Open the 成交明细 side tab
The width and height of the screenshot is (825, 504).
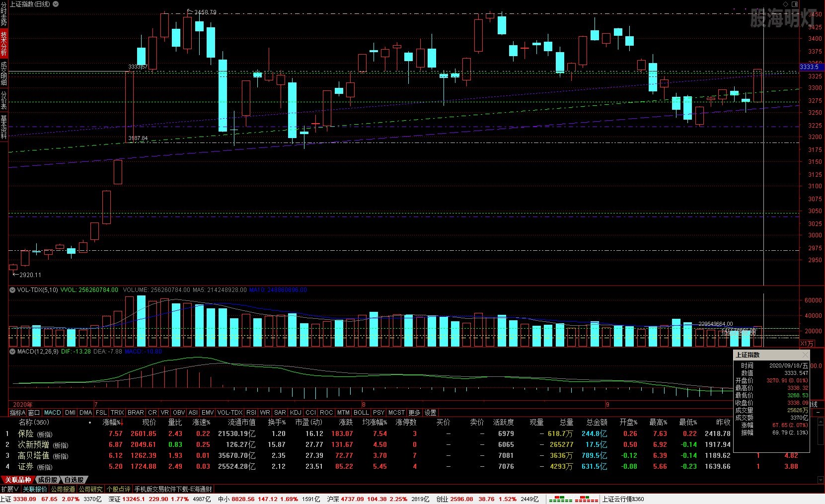(3, 73)
